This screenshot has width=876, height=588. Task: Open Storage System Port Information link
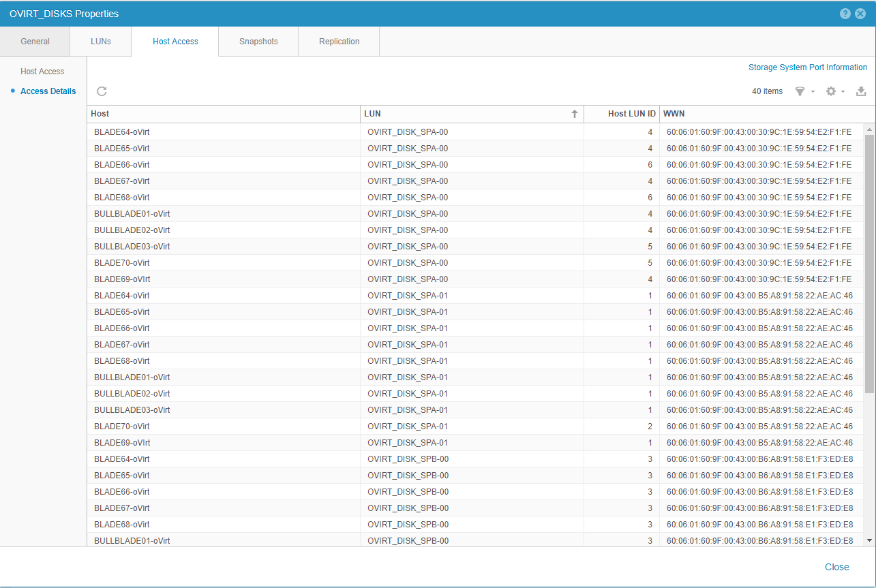coord(807,67)
